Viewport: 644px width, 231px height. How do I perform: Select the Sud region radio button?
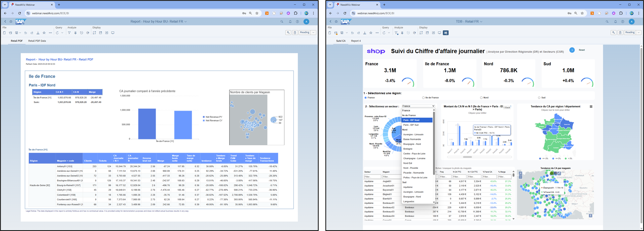(539, 98)
